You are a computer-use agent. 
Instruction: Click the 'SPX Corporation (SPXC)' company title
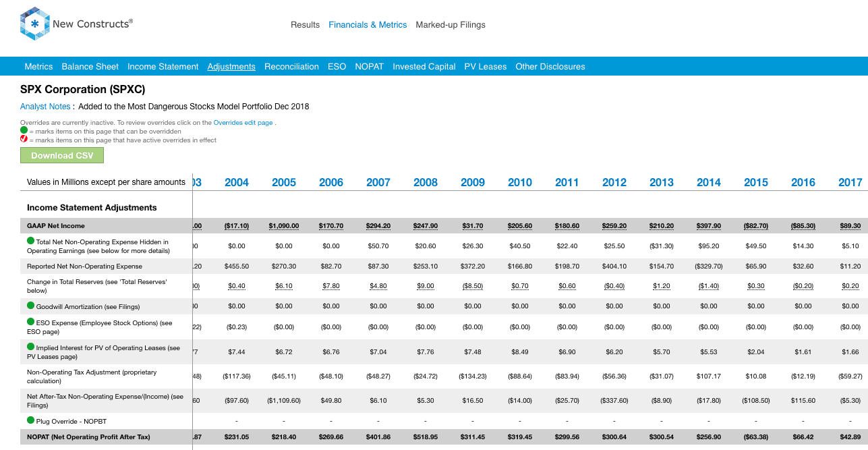(x=83, y=89)
